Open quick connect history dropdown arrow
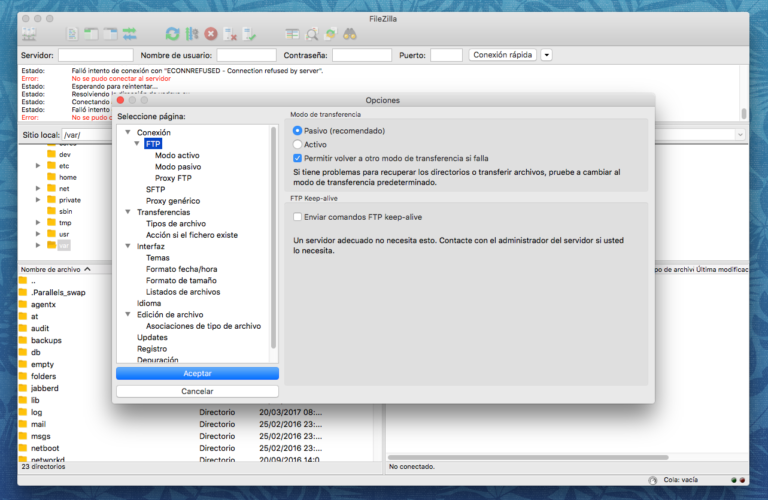Viewport: 768px width, 500px height. (547, 55)
